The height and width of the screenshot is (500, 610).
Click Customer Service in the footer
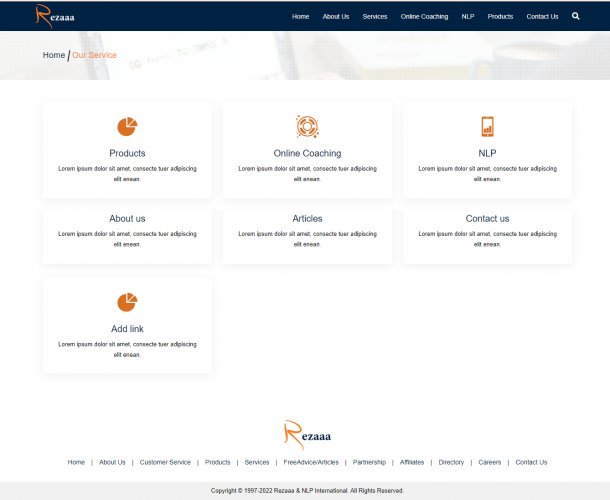click(165, 462)
